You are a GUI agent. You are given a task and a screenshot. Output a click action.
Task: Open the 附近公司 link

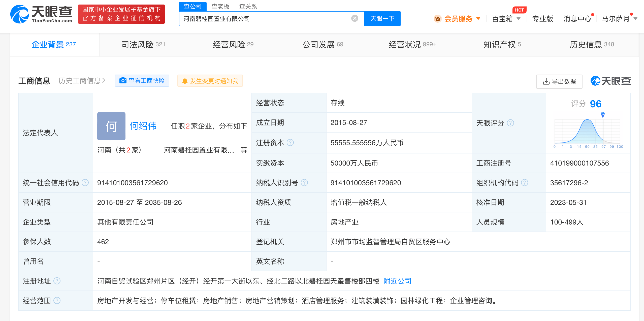[397, 281]
